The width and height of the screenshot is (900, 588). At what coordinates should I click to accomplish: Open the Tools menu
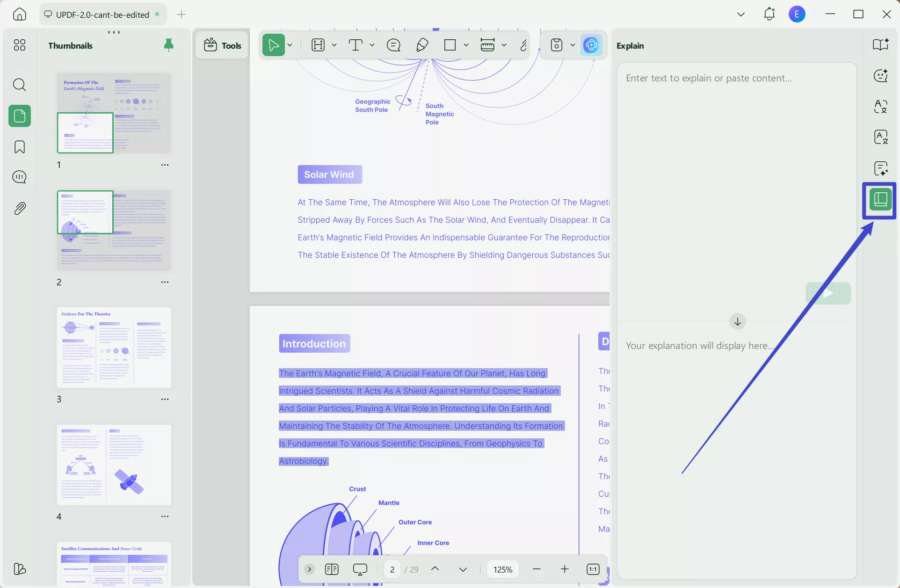223,45
